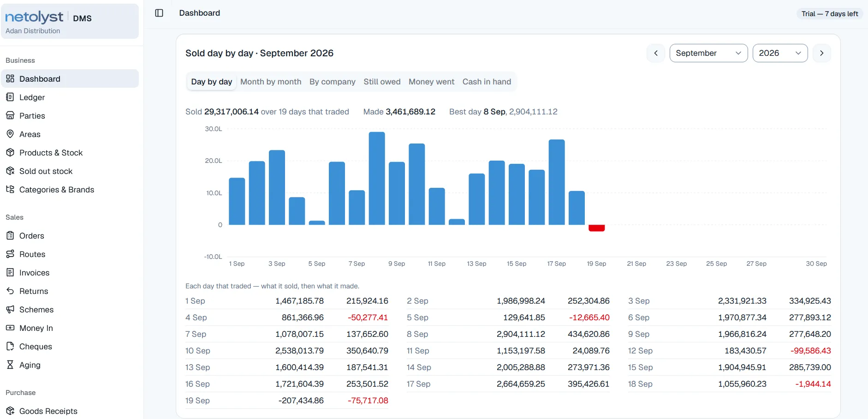Click the 18 Sep loss value -1,944.14
The image size is (868, 419).
coord(813,384)
